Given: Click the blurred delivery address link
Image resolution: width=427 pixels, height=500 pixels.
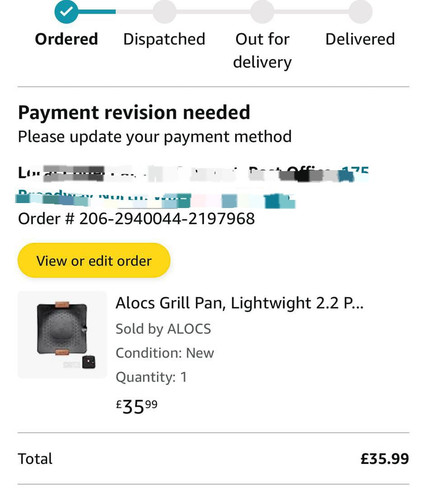Looking at the screenshot, I should (193, 187).
